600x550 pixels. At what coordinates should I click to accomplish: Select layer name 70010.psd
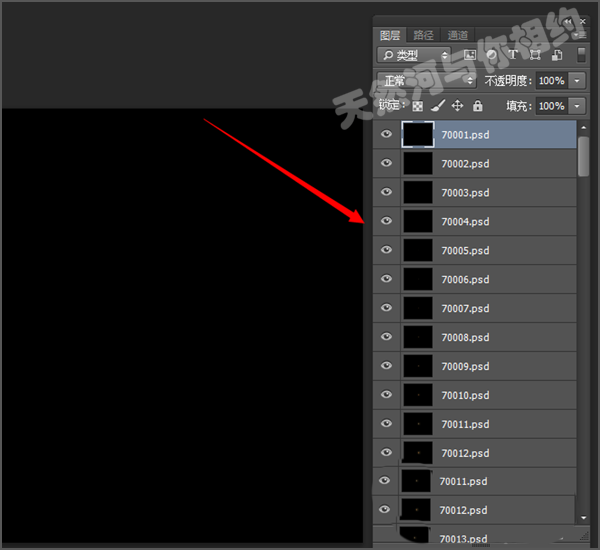click(x=465, y=395)
